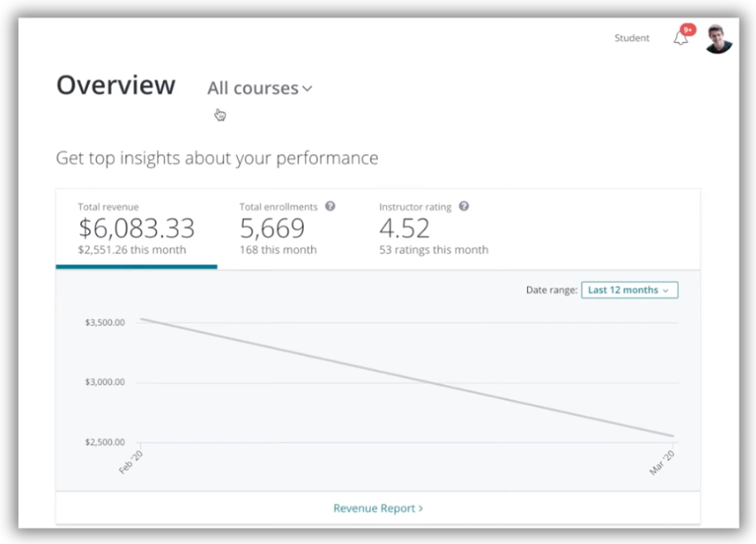Open the Last 12 months date range dropdown
Image resolution: width=756 pixels, height=544 pixels.
point(629,290)
